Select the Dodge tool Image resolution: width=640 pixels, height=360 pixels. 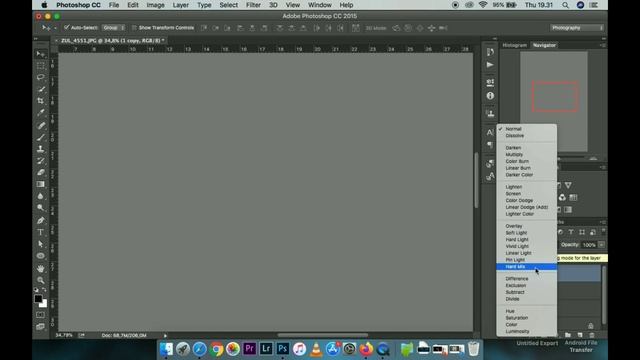[40, 208]
